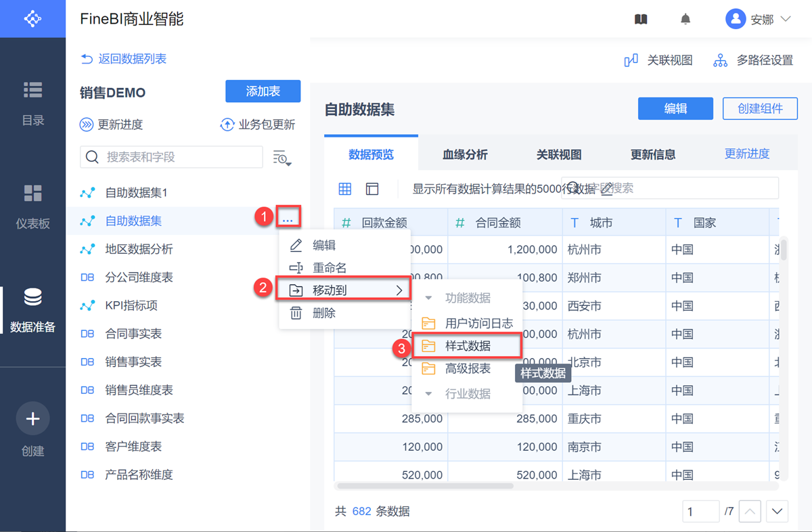The height and width of the screenshot is (532, 812).
Task: Move to the 样式数据 folder
Action: 467,346
